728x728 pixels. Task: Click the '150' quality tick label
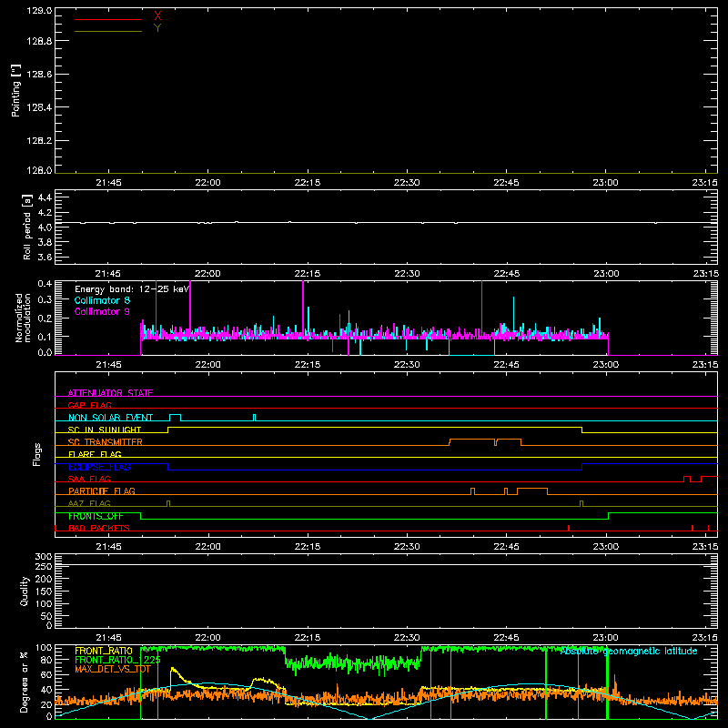44,591
